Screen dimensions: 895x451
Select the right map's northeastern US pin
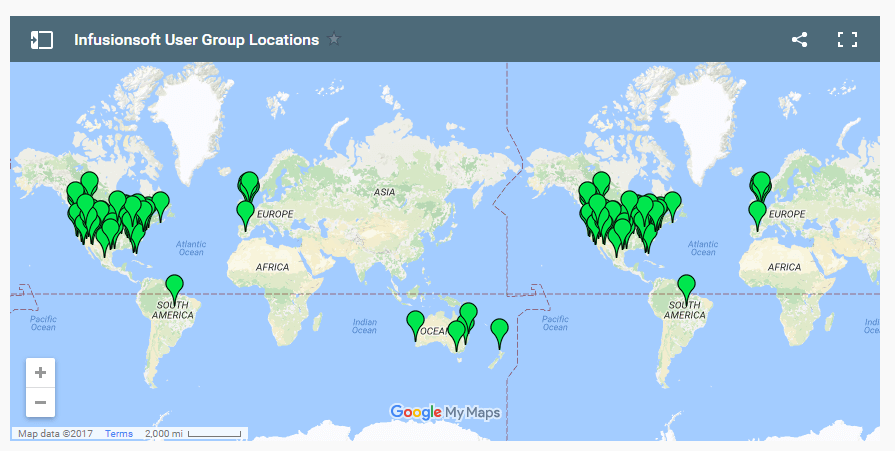[x=672, y=204]
